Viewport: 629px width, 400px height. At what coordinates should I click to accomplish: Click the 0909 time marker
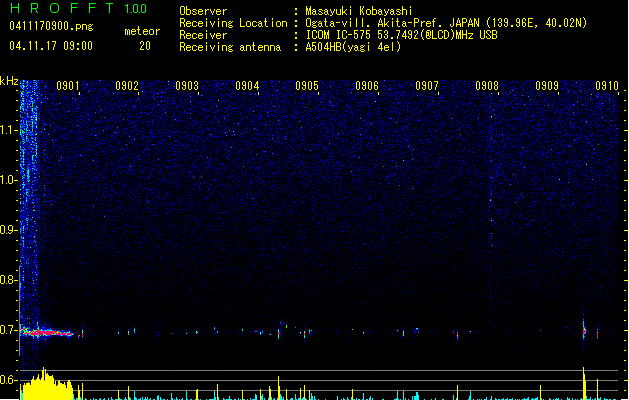(x=547, y=86)
